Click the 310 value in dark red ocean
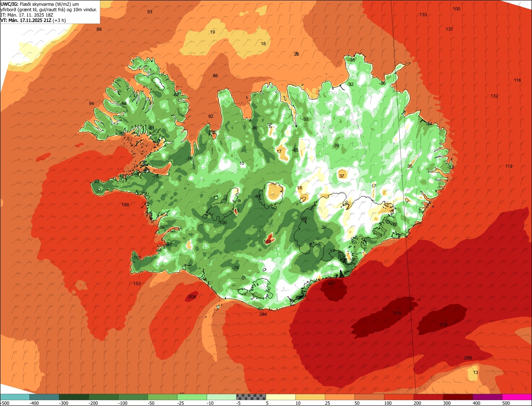Screen dimensions: 532x406 pyautogui.click(x=397, y=313)
